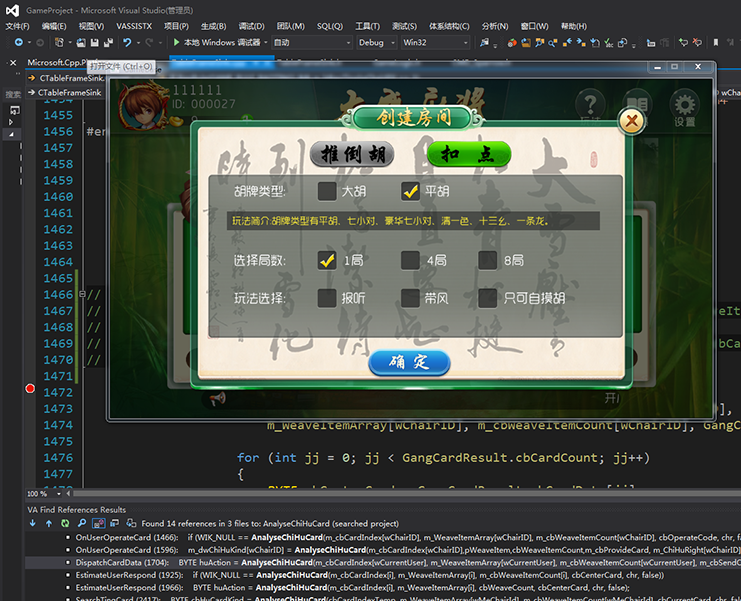Select the 推倒胡 mode button

click(351, 154)
